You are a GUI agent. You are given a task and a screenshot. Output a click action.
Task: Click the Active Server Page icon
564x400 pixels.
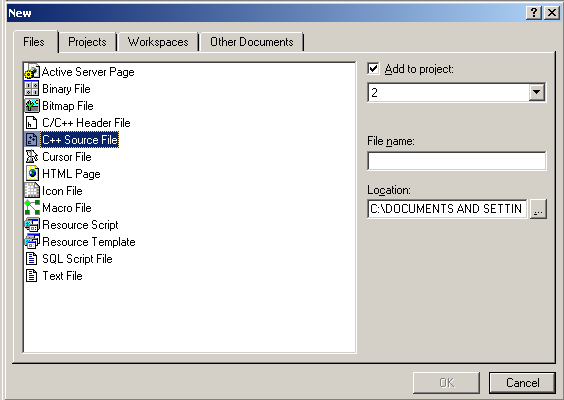coord(32,72)
